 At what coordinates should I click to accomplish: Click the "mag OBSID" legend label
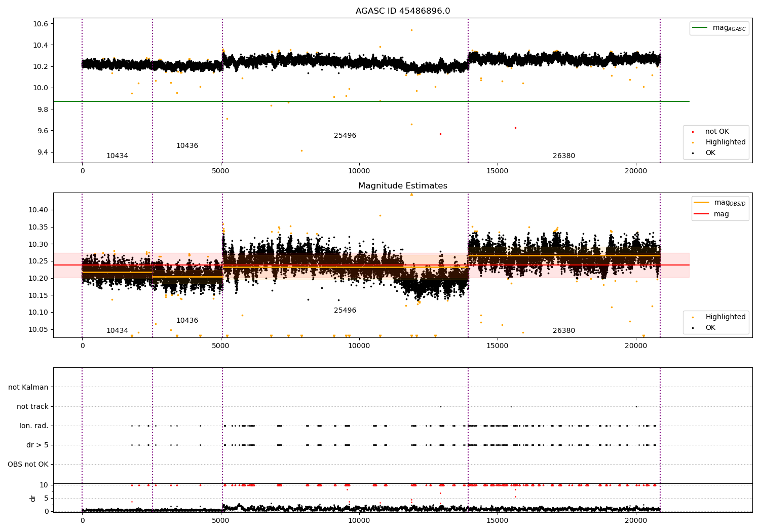point(730,203)
